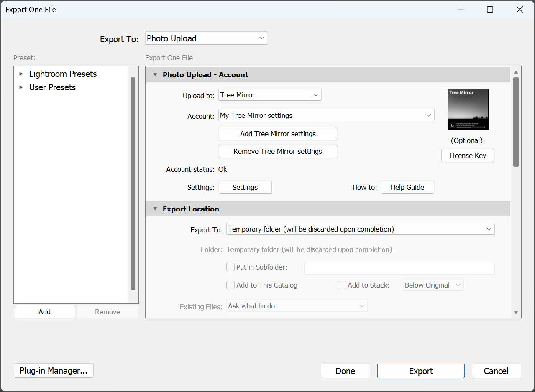Open the top Export To dropdown
535x392 pixels.
(x=206, y=38)
